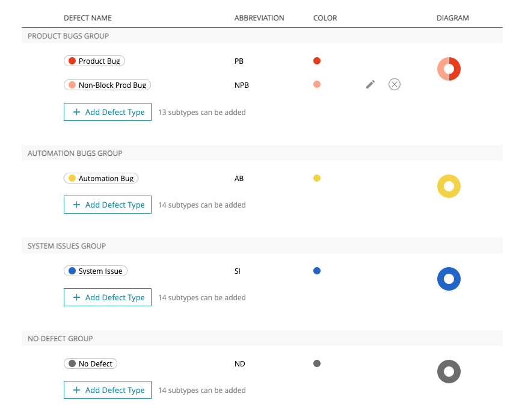Expand the NO DEFECT GROUP header

pos(60,338)
